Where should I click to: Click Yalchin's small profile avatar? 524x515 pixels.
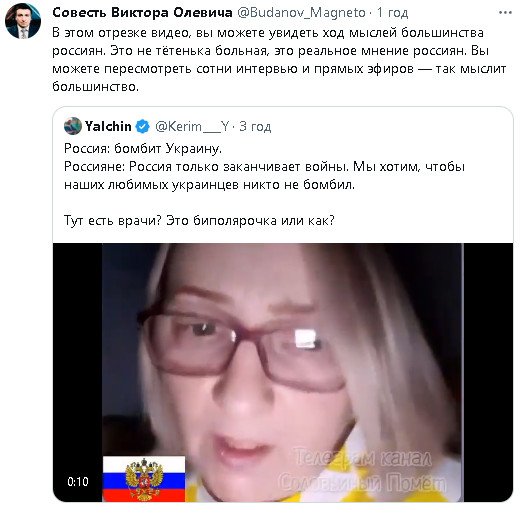pyautogui.click(x=73, y=126)
